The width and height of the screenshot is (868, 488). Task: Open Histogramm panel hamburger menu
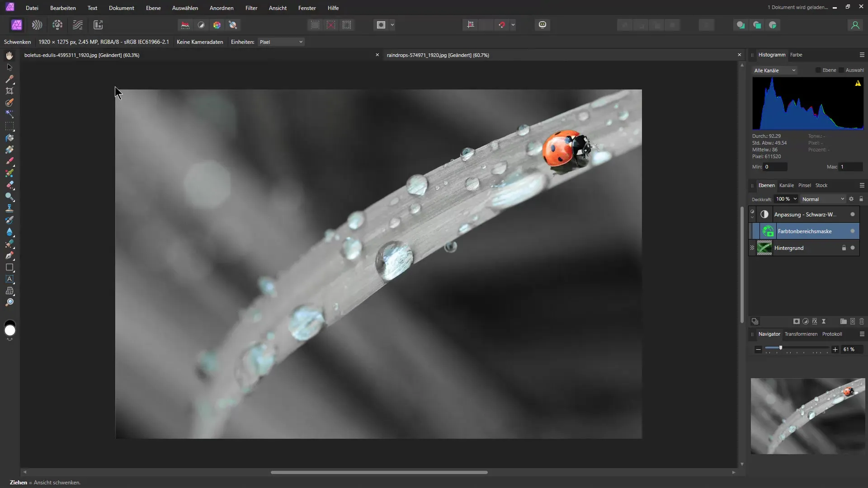click(862, 55)
